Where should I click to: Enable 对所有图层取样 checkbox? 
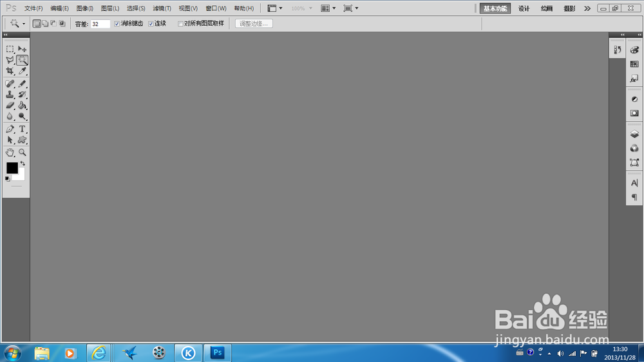pyautogui.click(x=180, y=24)
